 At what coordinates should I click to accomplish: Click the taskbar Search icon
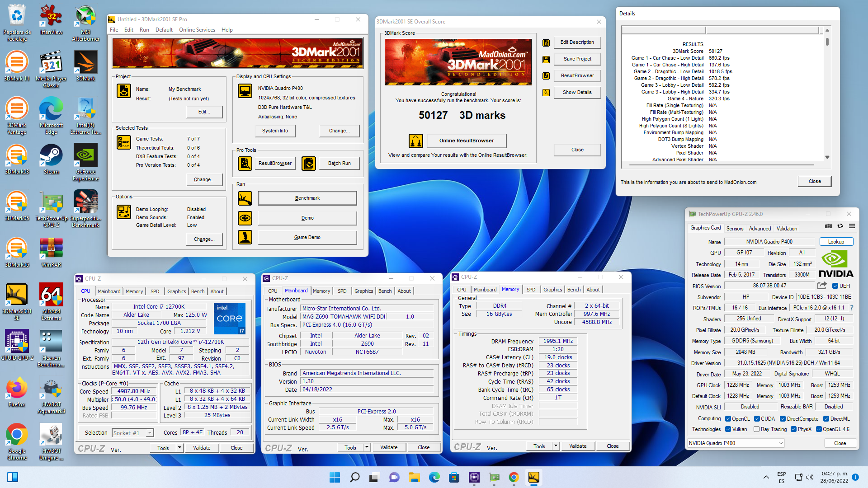coord(355,477)
